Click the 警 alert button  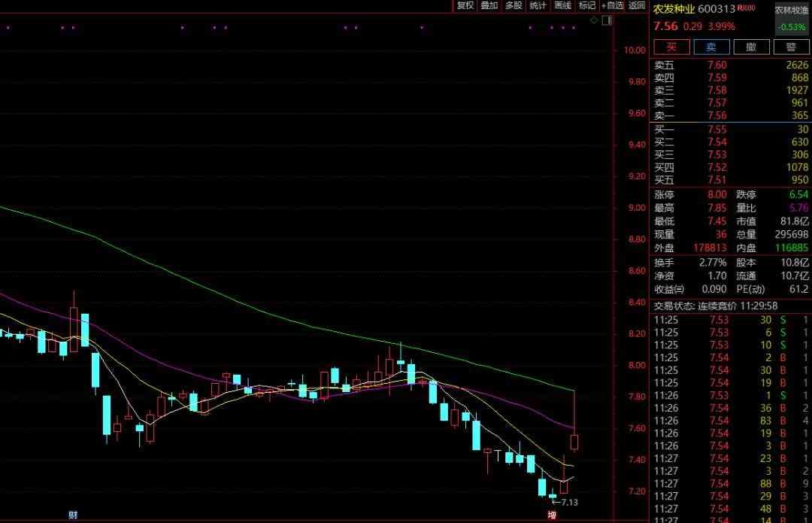(x=790, y=47)
